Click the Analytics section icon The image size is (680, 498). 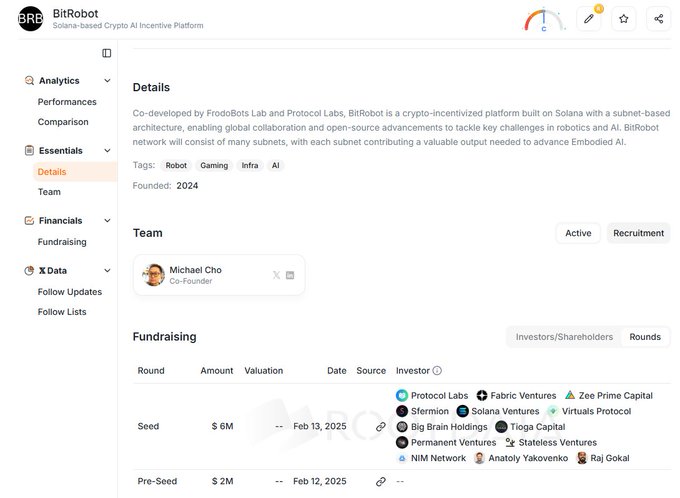(x=29, y=80)
